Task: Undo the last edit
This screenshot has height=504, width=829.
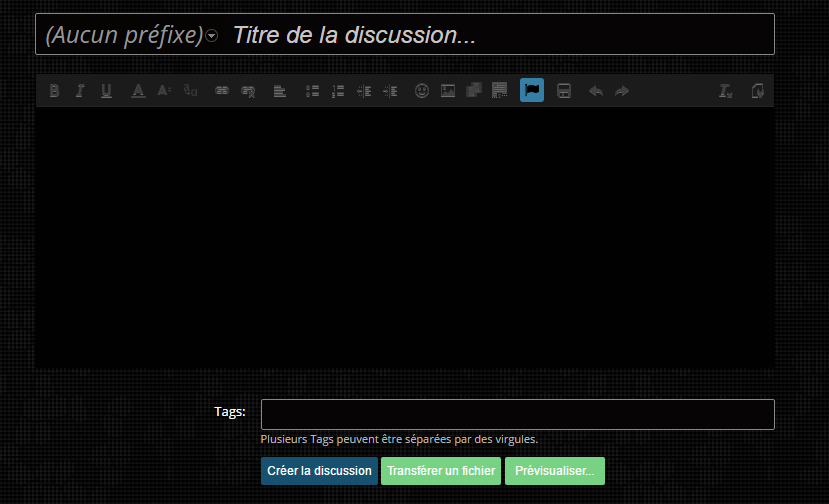Action: [596, 91]
